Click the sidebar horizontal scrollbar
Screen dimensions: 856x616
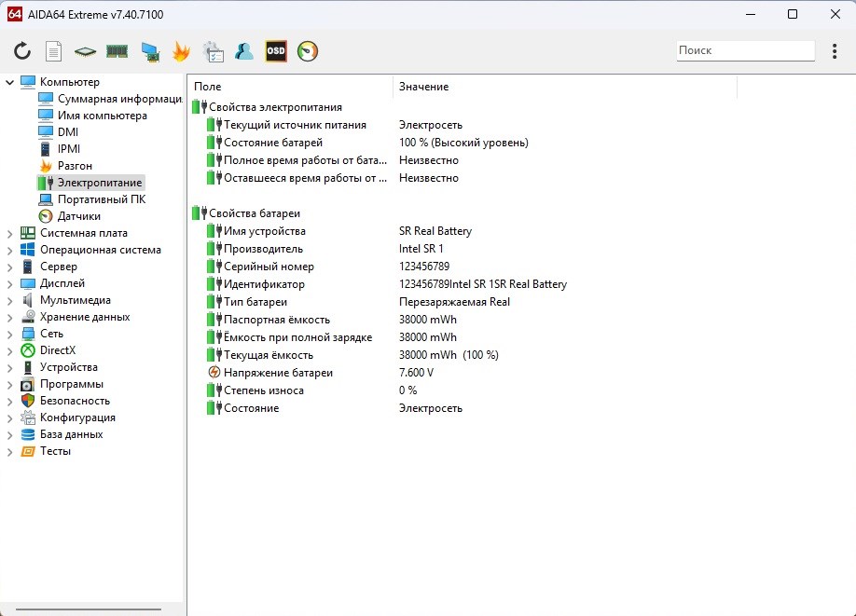[x=90, y=610]
